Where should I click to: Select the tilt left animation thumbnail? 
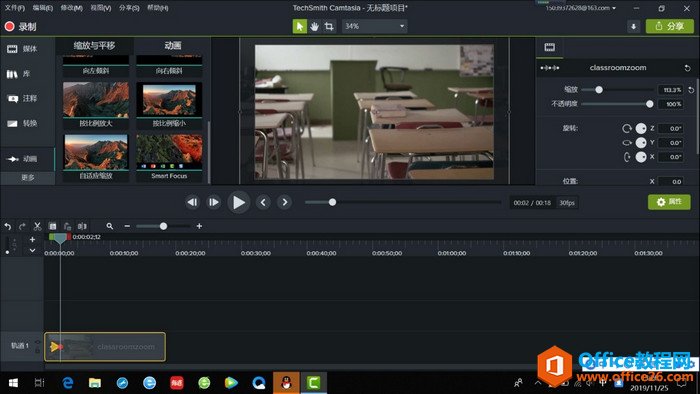[96, 66]
